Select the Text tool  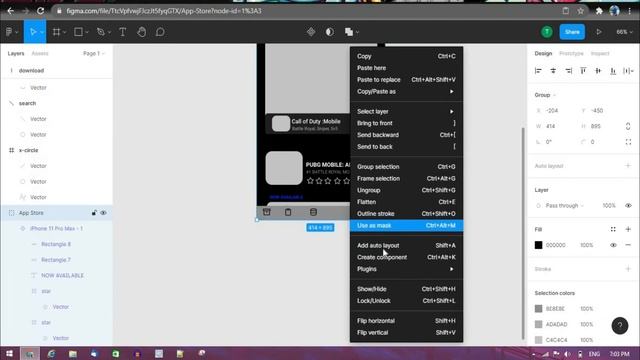(x=122, y=32)
